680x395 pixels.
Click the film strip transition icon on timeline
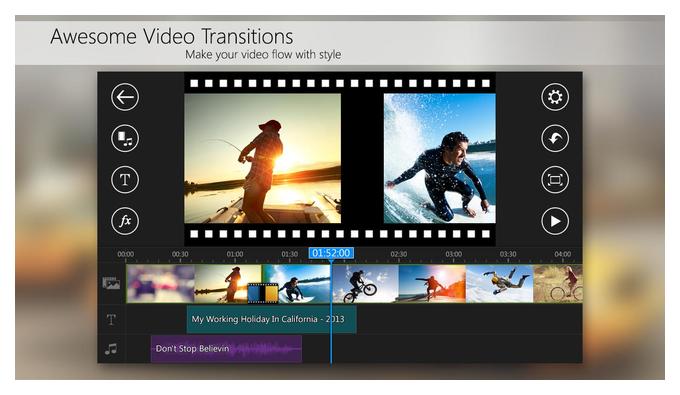point(262,293)
